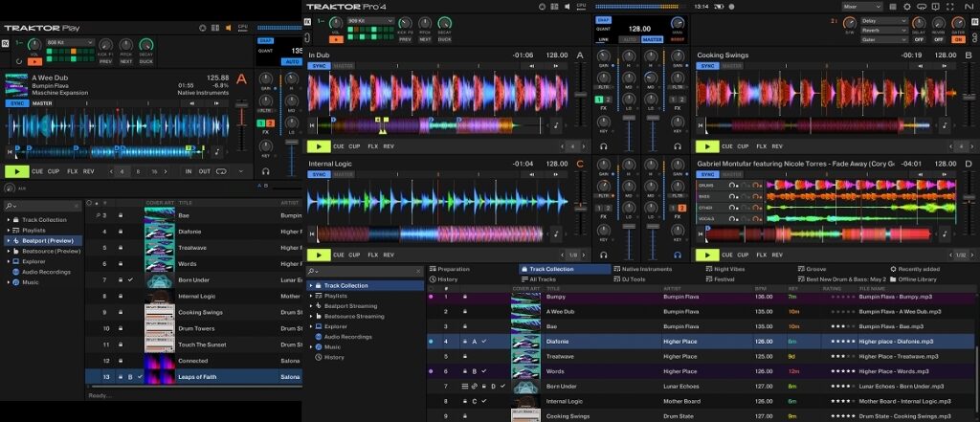
Task: Adjust tempo fader on Traktor Play deck A
Action: [x=241, y=105]
